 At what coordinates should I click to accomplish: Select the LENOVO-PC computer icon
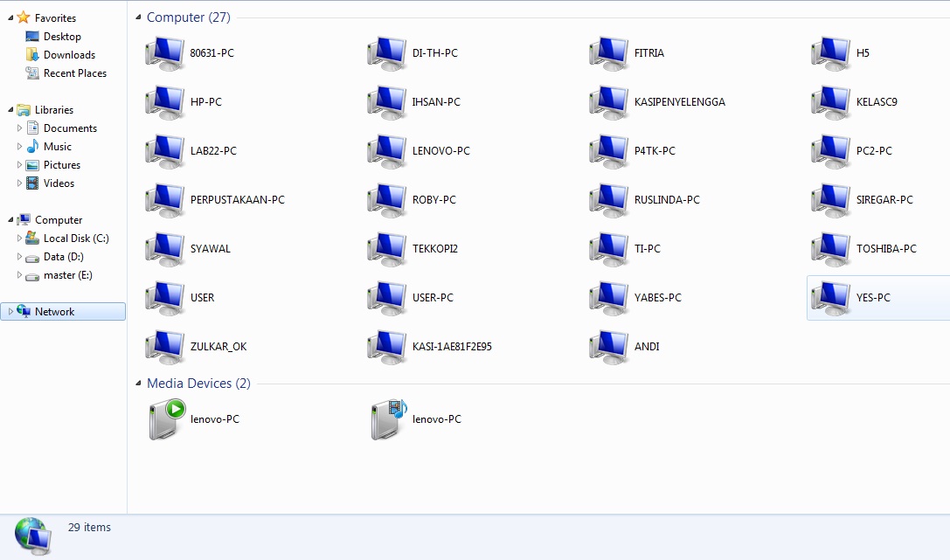386,151
